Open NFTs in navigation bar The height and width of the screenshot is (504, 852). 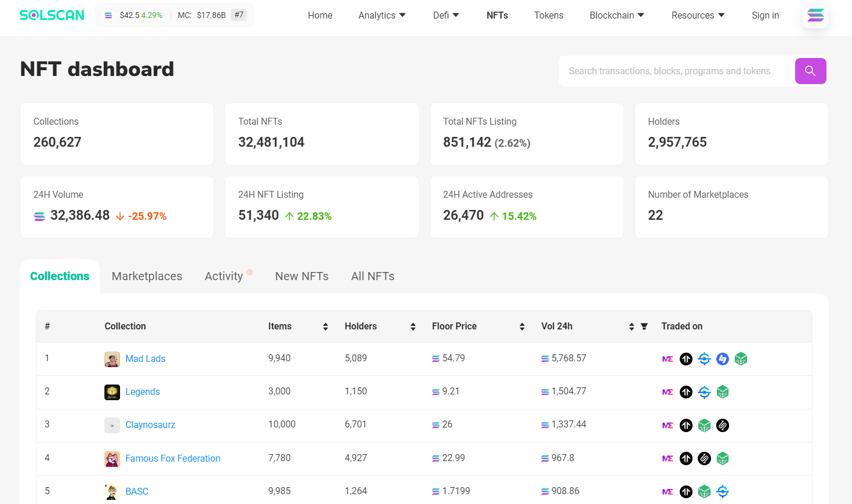[x=497, y=15]
